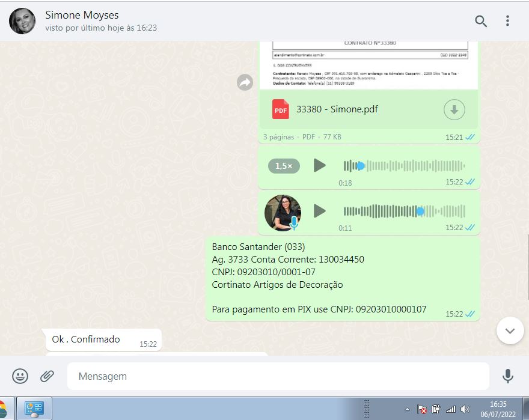Open search in the Simone Moyses chat
529x420 pixels.
click(x=481, y=21)
